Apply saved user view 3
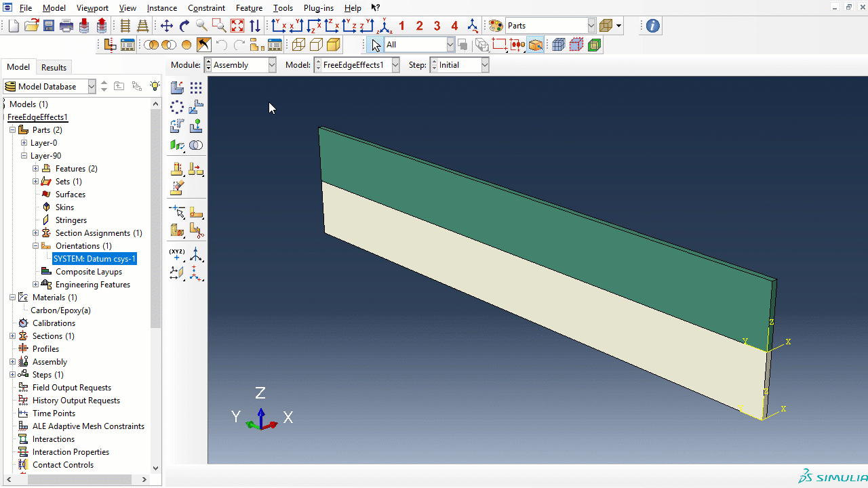The height and width of the screenshot is (488, 868). click(437, 26)
